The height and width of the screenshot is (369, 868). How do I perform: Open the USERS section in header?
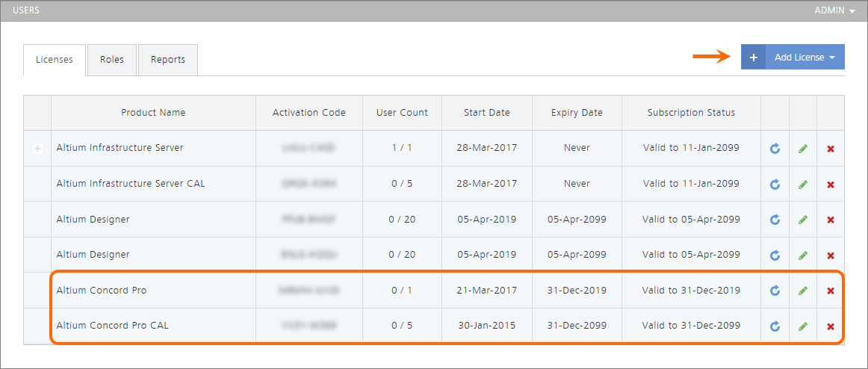point(26,10)
